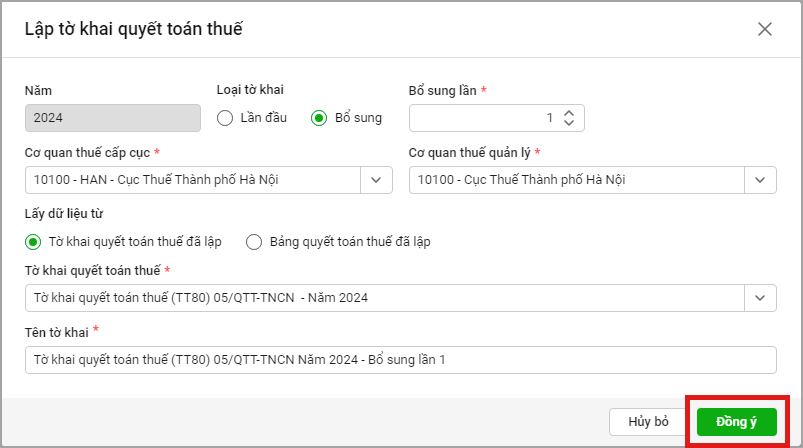Expand Cơ quan thuế quản lý dropdown
The width and height of the screenshot is (803, 448).
[x=761, y=180]
